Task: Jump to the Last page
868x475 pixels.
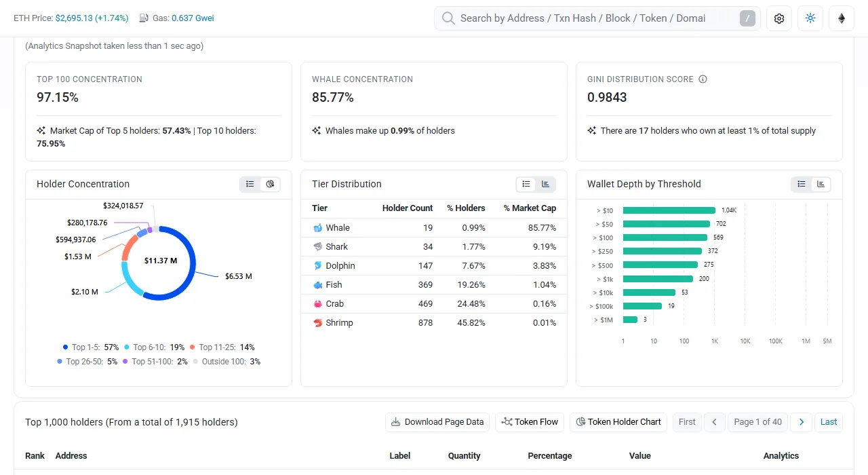Action: (829, 422)
